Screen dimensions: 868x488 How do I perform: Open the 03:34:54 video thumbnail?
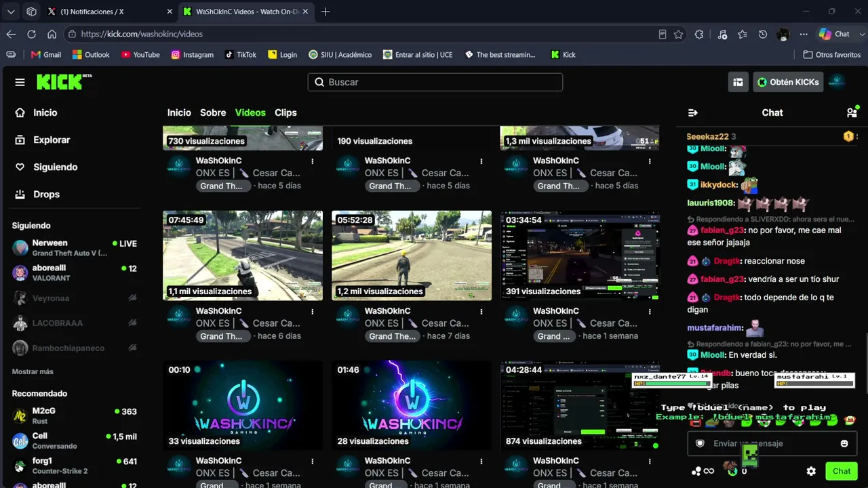point(580,256)
